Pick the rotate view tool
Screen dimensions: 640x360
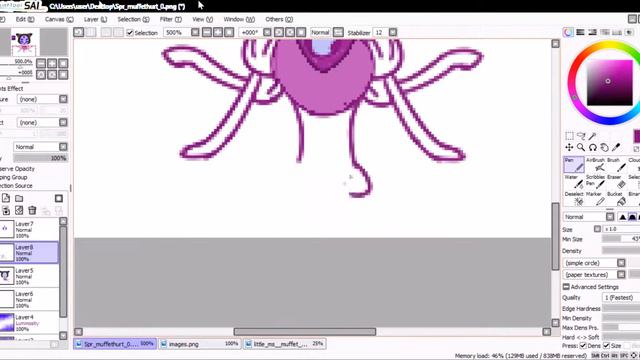coord(593,147)
